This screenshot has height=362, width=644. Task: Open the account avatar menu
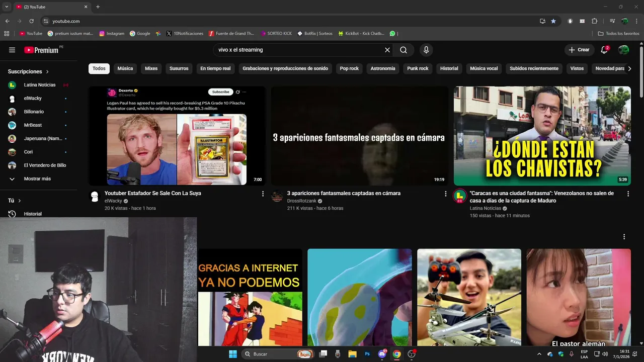coord(624,50)
